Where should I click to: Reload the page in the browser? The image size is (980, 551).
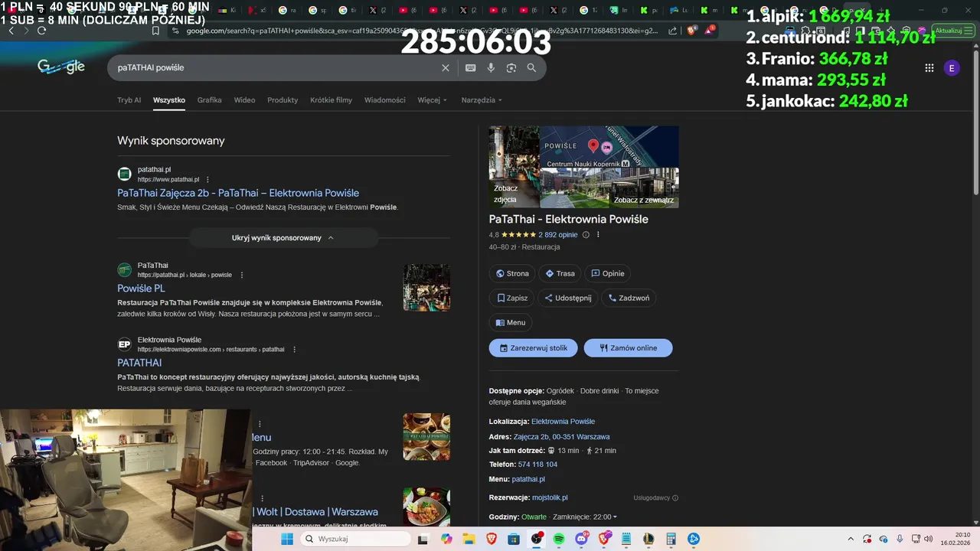41,31
